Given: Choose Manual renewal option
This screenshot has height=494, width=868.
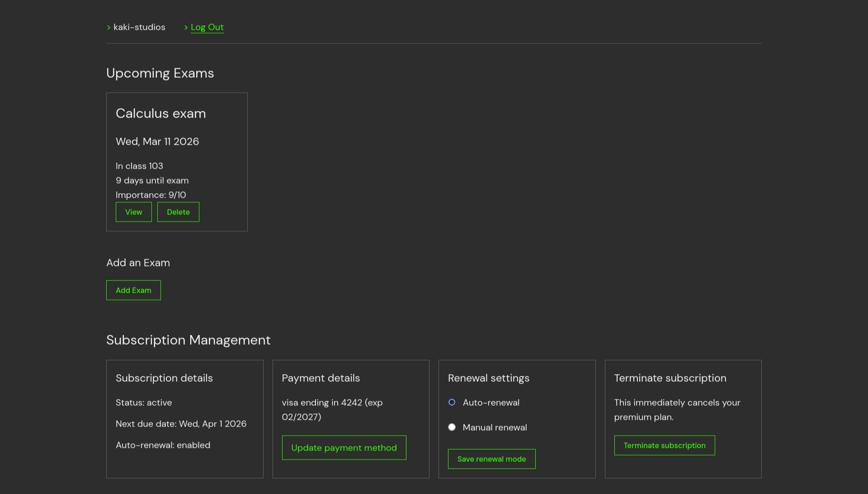Looking at the screenshot, I should pos(452,427).
